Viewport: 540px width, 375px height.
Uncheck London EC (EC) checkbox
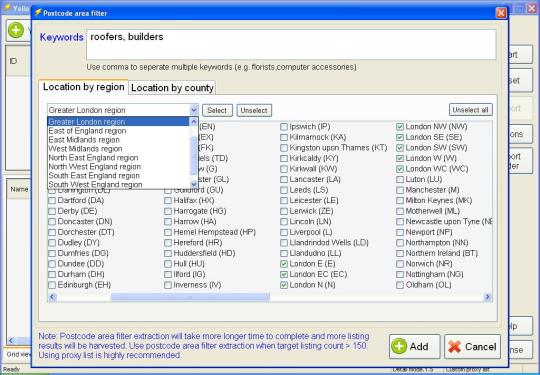point(284,275)
